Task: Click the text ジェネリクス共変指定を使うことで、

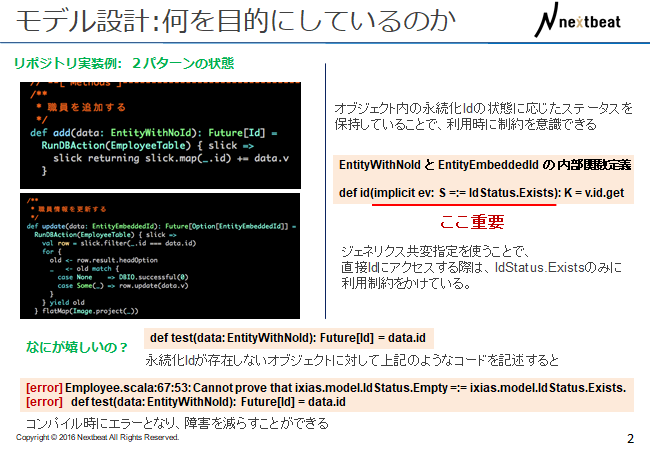Action: pos(435,252)
